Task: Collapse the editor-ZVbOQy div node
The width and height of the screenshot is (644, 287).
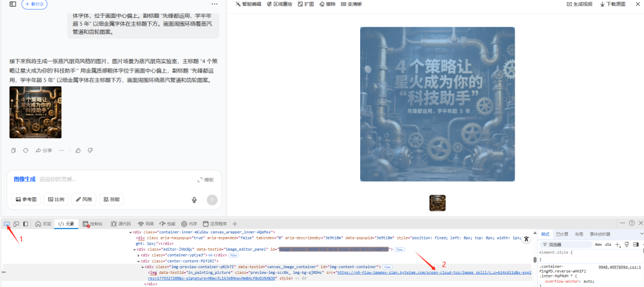Action: pyautogui.click(x=134, y=249)
